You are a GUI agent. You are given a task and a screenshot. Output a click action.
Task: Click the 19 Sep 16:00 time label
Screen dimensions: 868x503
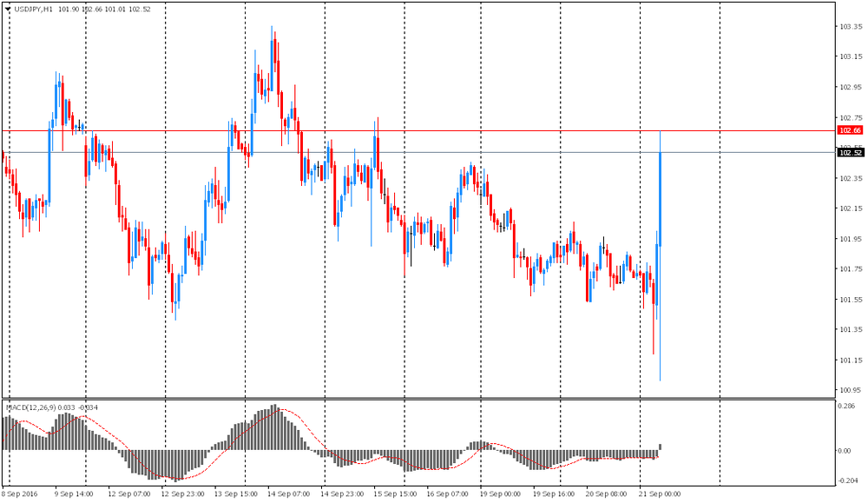click(x=554, y=494)
